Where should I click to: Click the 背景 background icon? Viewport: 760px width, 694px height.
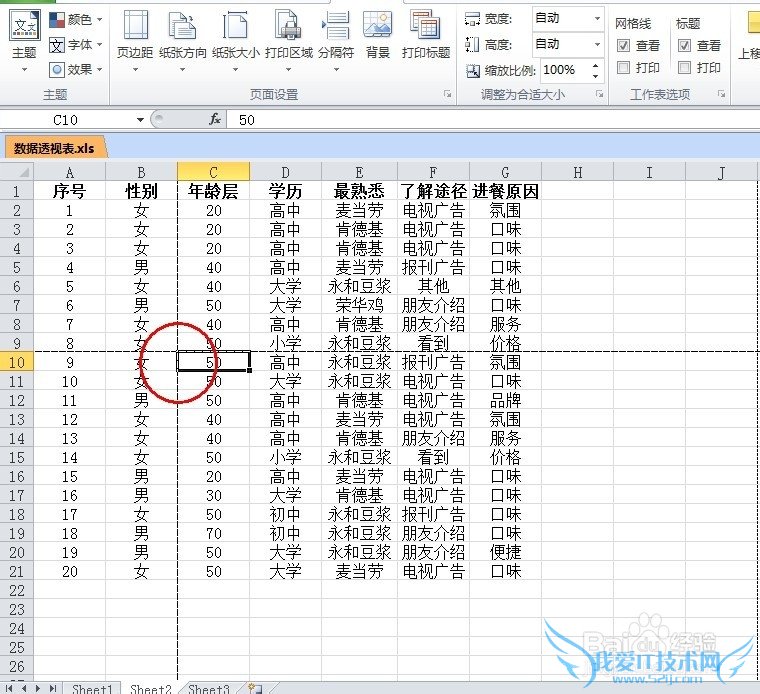(378, 25)
